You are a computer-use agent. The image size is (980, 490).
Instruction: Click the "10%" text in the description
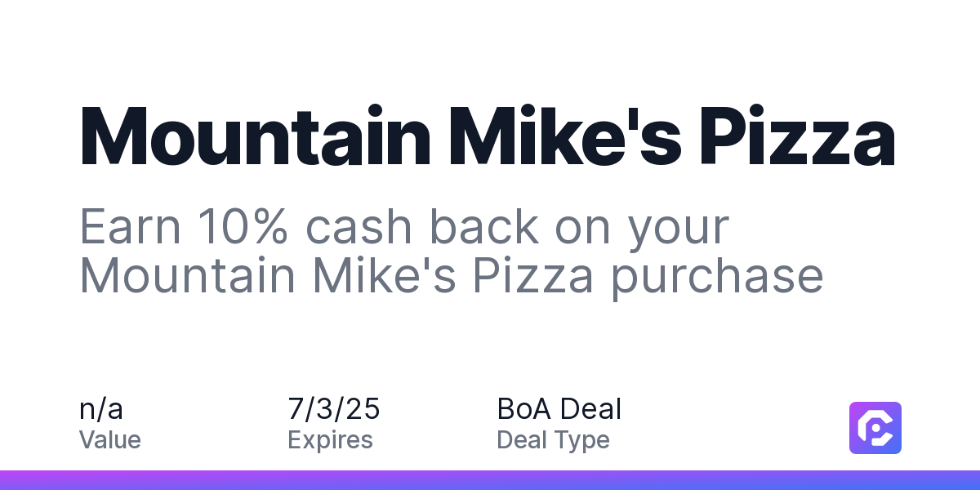[x=240, y=226]
